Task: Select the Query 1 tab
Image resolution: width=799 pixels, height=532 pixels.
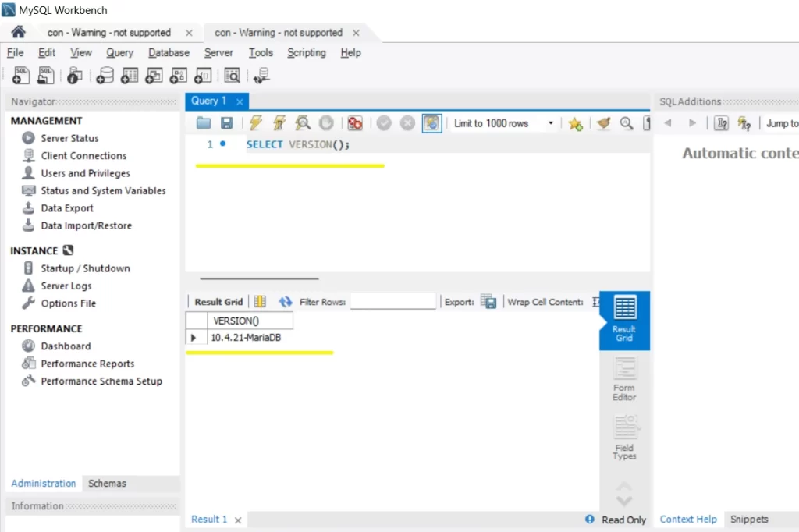Action: tap(208, 101)
